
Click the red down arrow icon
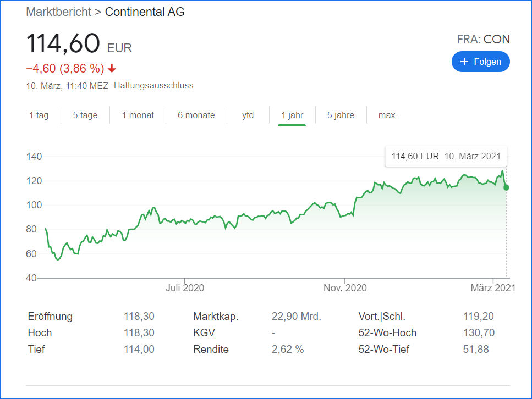112,69
